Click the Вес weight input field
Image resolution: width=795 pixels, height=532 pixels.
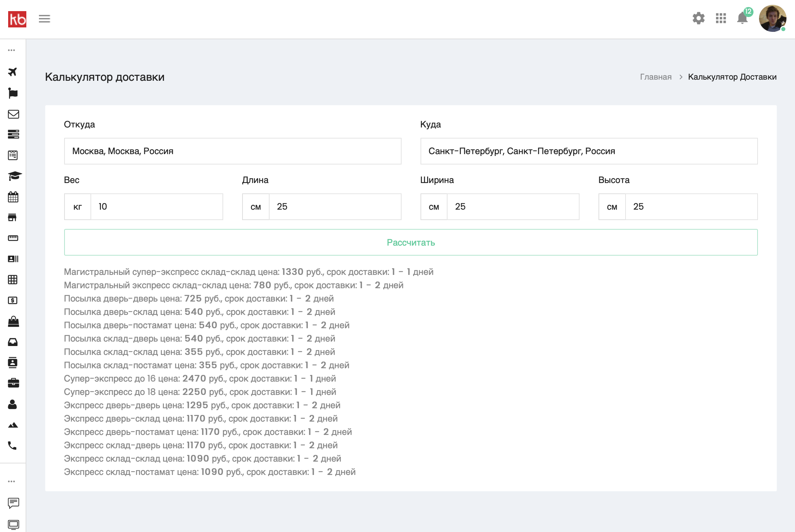point(156,207)
